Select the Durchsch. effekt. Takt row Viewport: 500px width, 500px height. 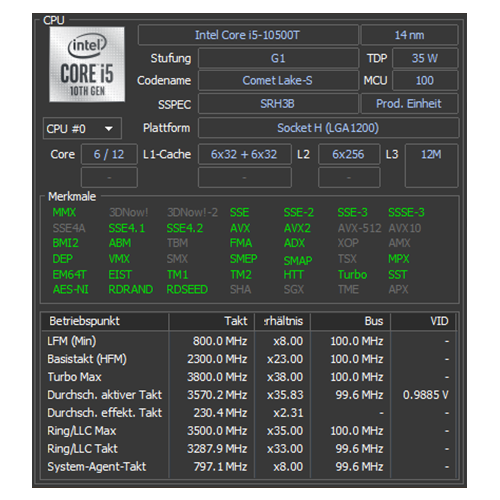click(249, 413)
